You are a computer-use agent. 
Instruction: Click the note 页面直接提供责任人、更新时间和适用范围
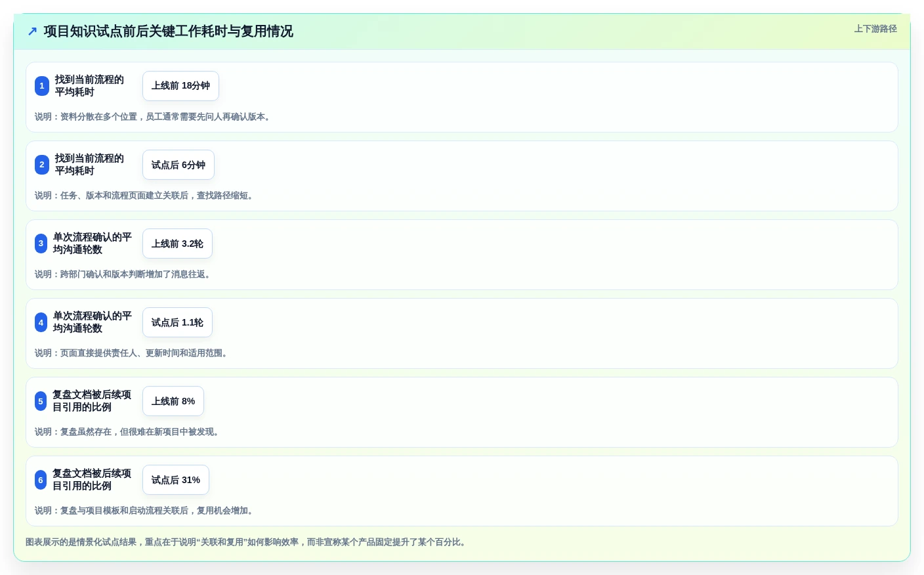pos(133,353)
